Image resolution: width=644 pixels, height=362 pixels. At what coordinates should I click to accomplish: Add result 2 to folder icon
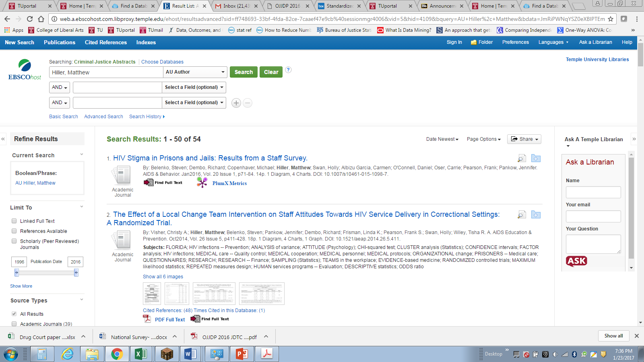tap(536, 215)
